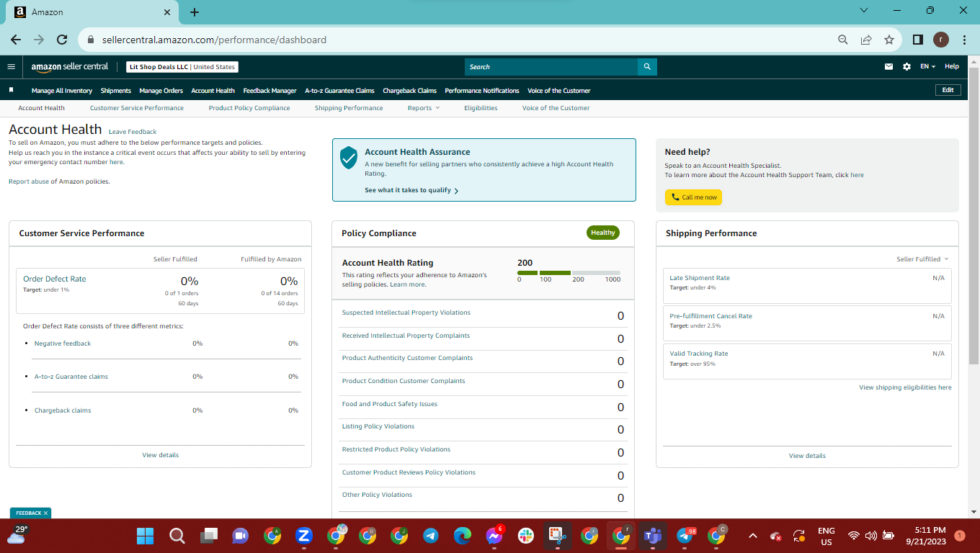Open Windows taskbar Search
This screenshot has width=980, height=553.
pos(177,536)
